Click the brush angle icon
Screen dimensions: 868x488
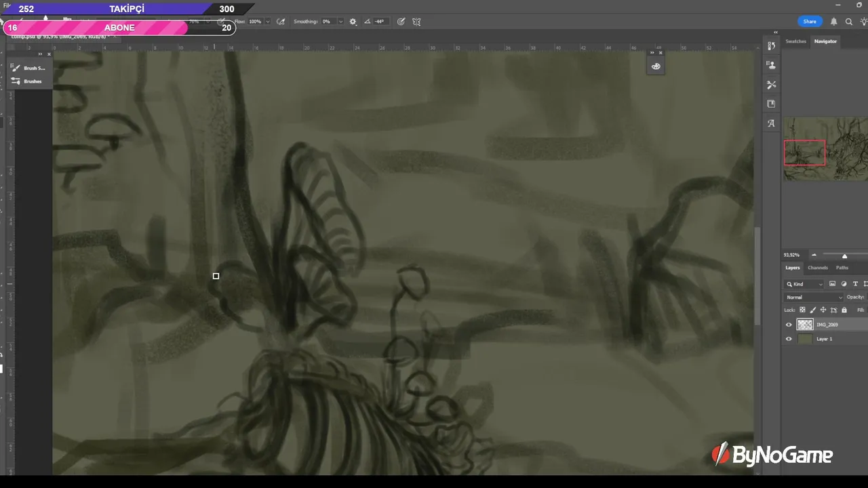[x=368, y=22]
